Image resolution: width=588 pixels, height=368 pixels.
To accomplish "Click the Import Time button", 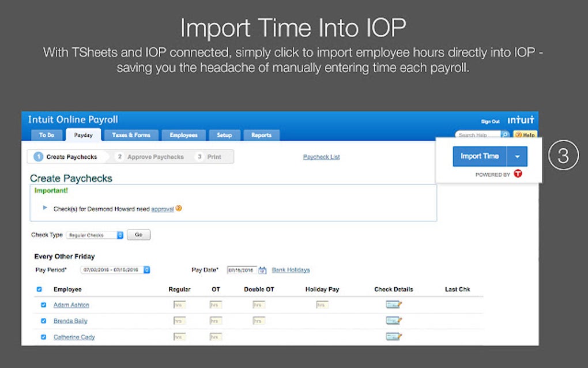I will coord(479,156).
